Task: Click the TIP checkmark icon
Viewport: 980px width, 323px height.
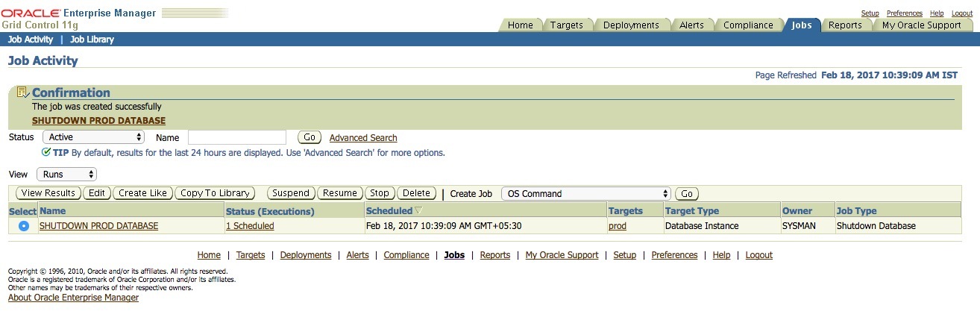Action: coord(46,152)
